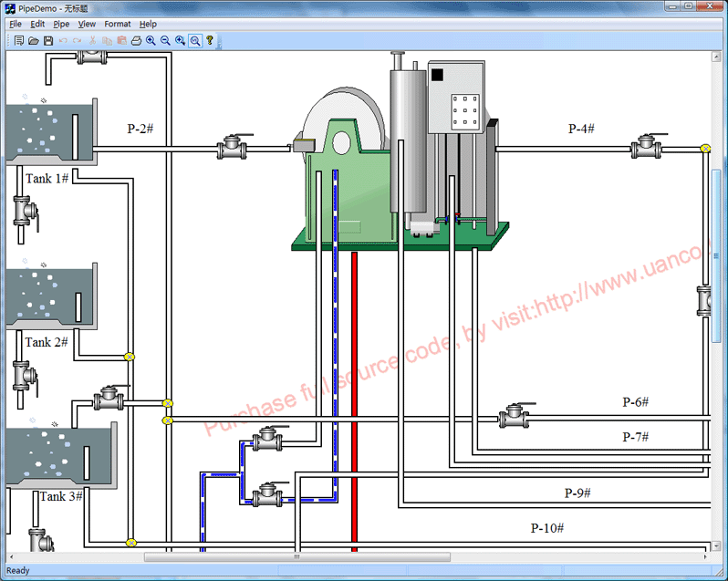
Task: Click the Tank 3# label
Action: point(60,496)
